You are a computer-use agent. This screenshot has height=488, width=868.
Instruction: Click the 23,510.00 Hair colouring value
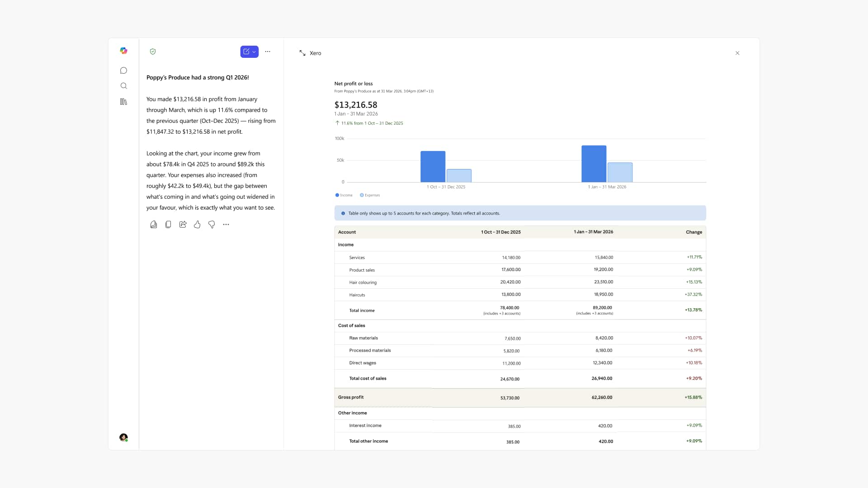coord(604,282)
